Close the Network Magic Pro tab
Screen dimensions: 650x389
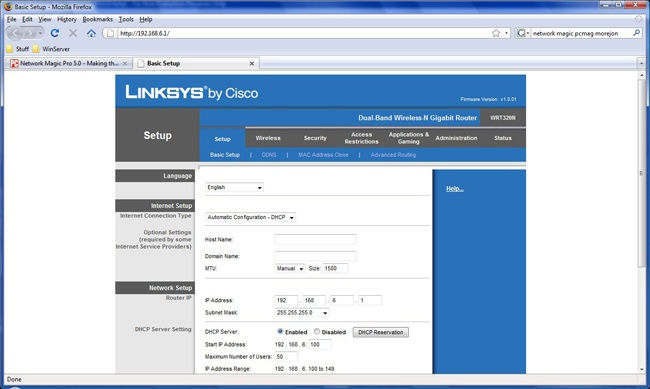click(125, 63)
